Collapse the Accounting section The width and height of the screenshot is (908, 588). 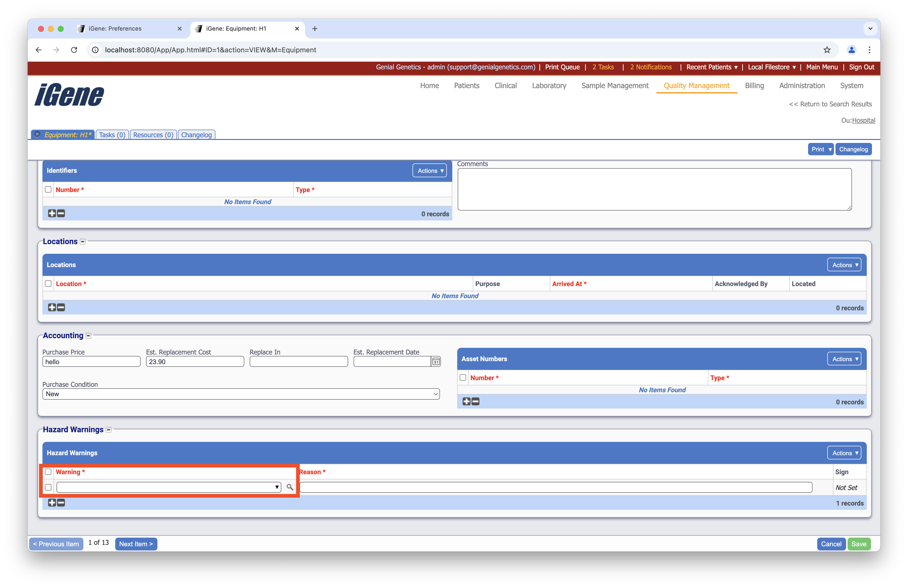click(x=89, y=336)
